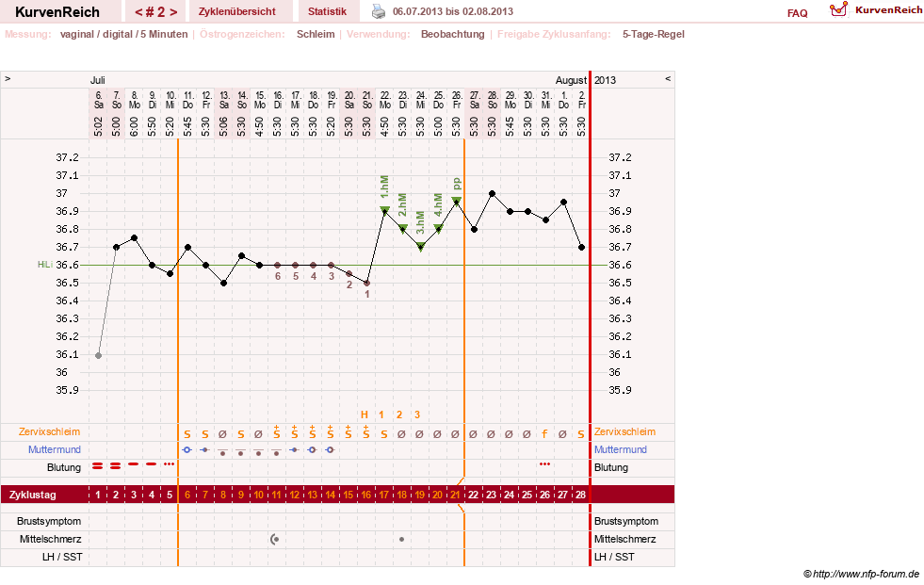Screen dimensions: 924x585
Task: Click Mittelschmerz crescent icon on day 11
Action: [x=275, y=539]
